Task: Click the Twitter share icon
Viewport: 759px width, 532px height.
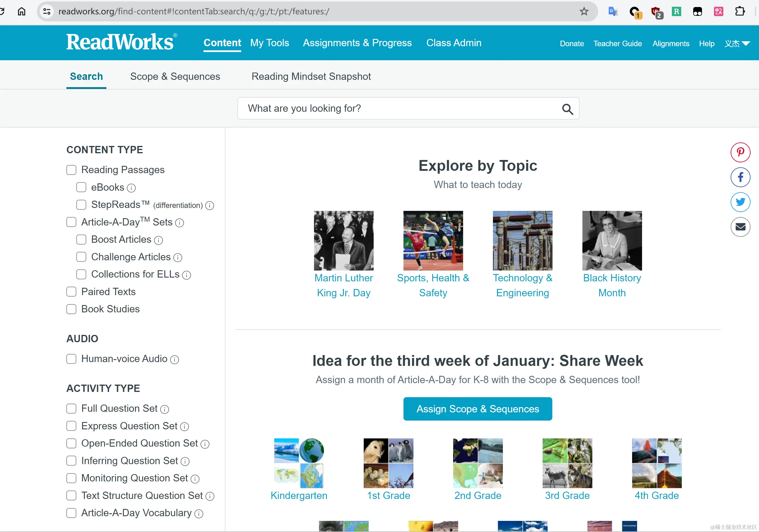Action: click(x=740, y=202)
